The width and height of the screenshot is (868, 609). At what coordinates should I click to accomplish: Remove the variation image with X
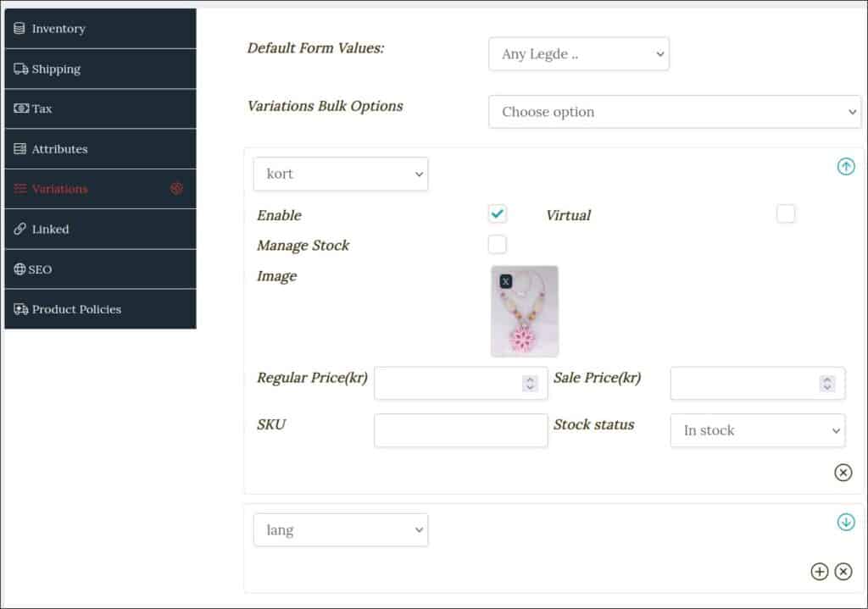(505, 281)
